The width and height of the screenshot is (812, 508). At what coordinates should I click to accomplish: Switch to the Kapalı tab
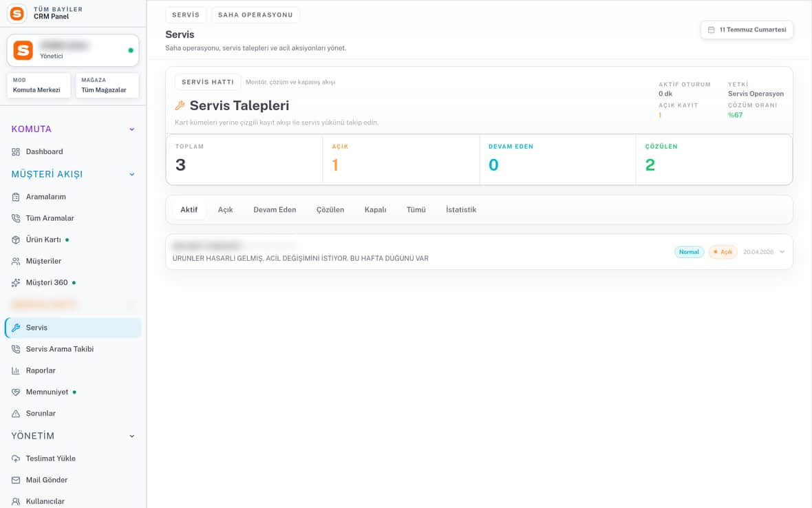pos(376,210)
